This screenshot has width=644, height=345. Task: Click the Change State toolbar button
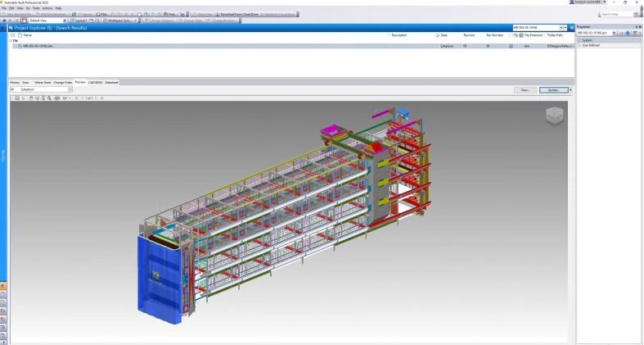192,20
